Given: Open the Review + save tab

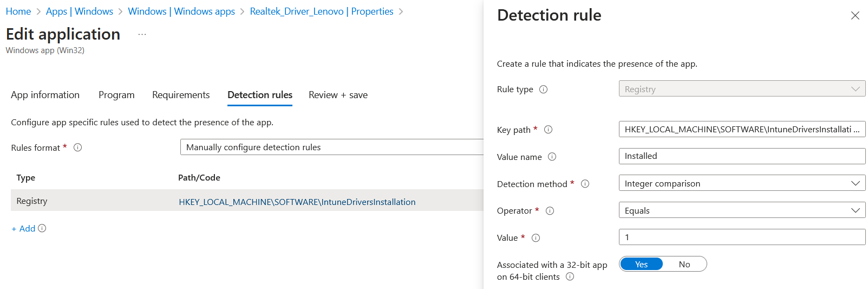Looking at the screenshot, I should pos(338,95).
